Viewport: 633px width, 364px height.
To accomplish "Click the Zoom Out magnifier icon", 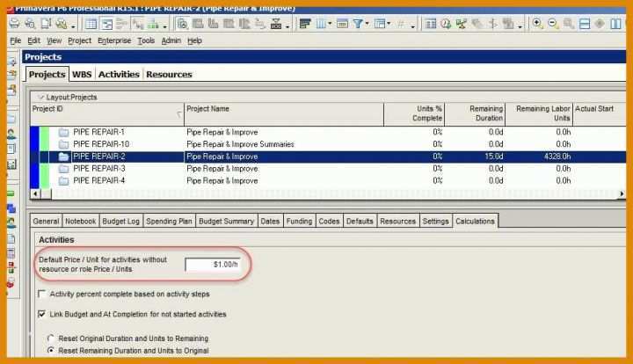I will pyautogui.click(x=553, y=24).
